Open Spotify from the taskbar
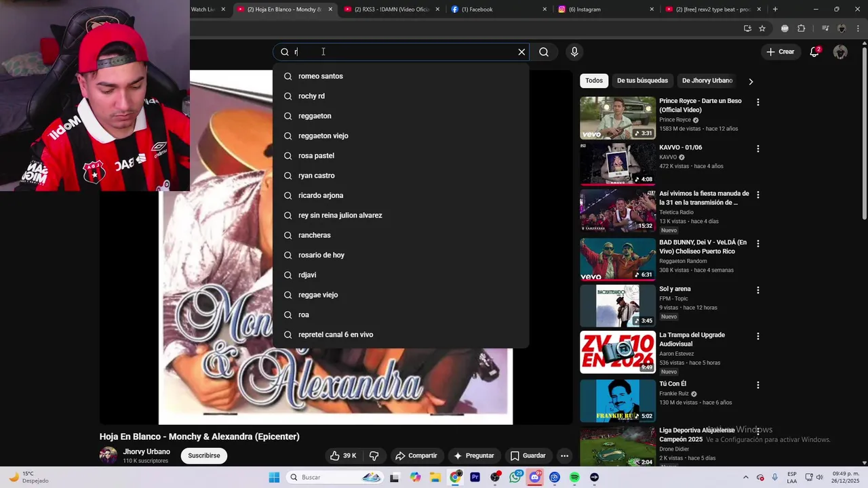Screen dimensions: 868x488 (574, 477)
